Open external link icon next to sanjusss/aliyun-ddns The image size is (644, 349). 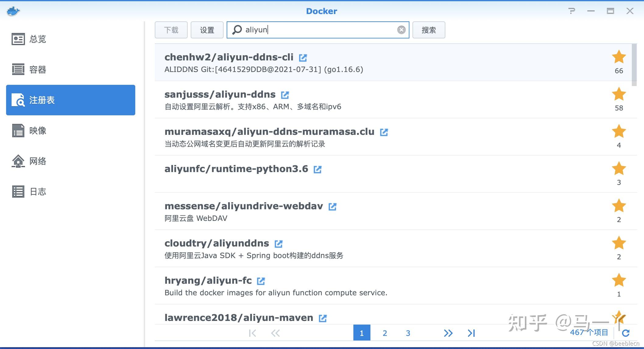(285, 95)
